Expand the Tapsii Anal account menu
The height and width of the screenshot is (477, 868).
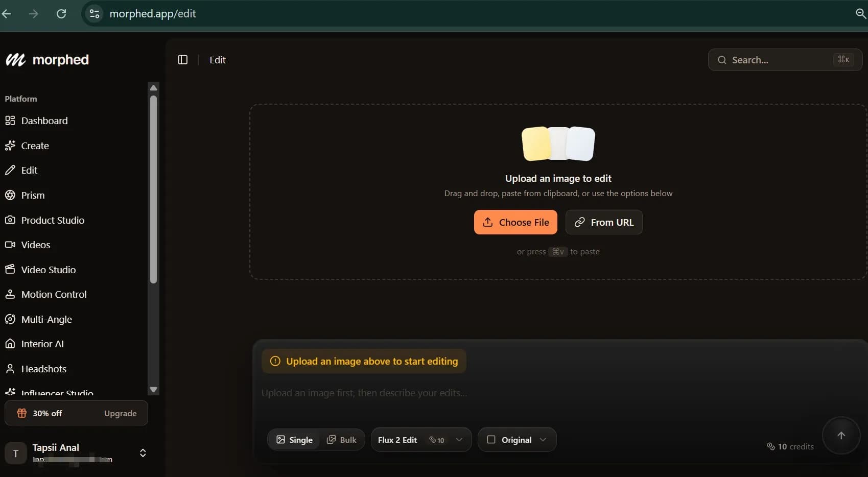(x=143, y=453)
